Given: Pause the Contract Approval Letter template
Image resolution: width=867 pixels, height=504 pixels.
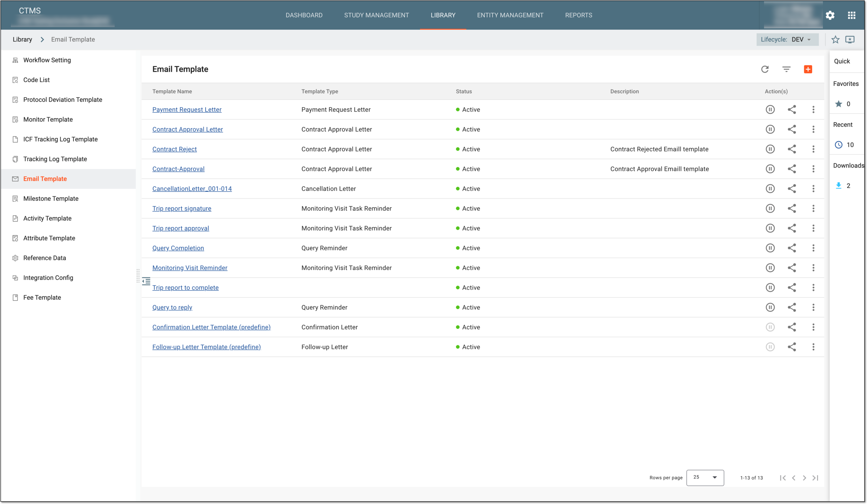Looking at the screenshot, I should 770,129.
